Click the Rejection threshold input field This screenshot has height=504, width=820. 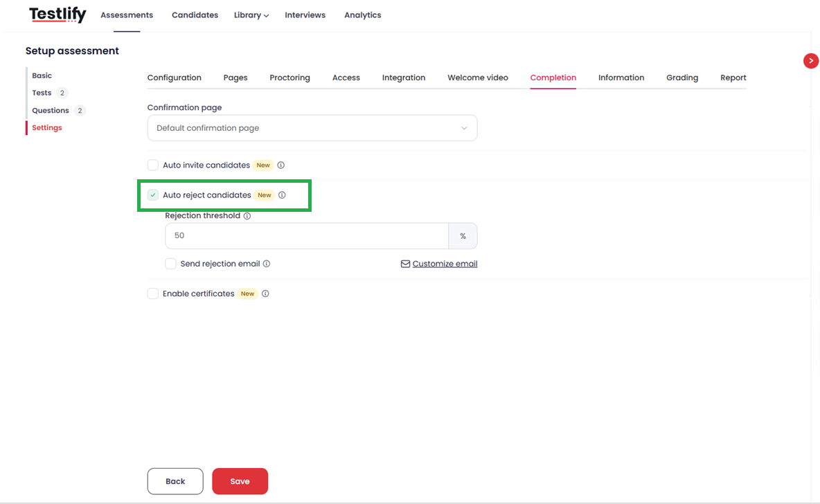click(x=307, y=236)
